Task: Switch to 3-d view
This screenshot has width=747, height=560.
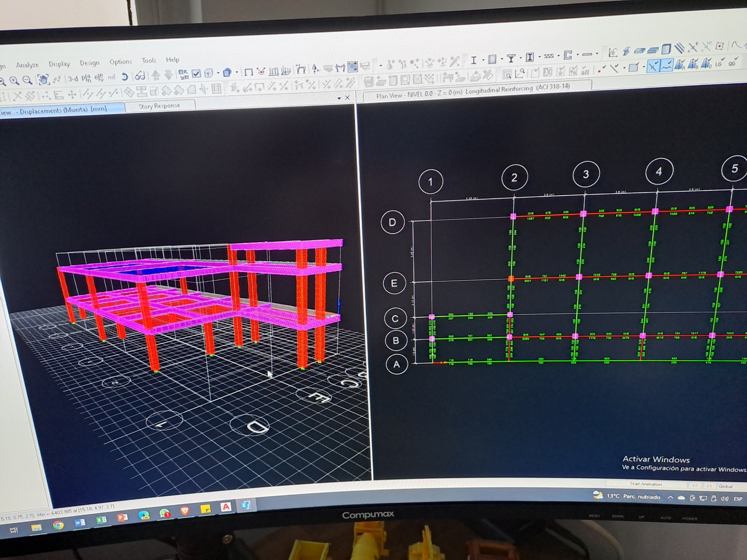Action: tap(73, 79)
